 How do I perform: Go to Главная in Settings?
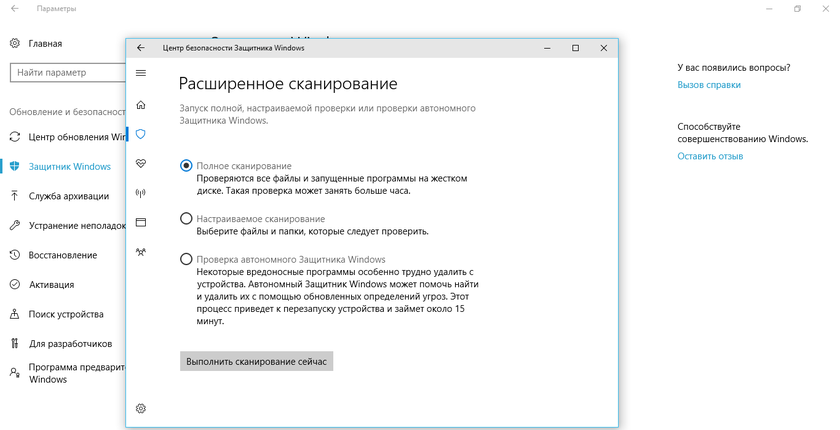click(45, 44)
